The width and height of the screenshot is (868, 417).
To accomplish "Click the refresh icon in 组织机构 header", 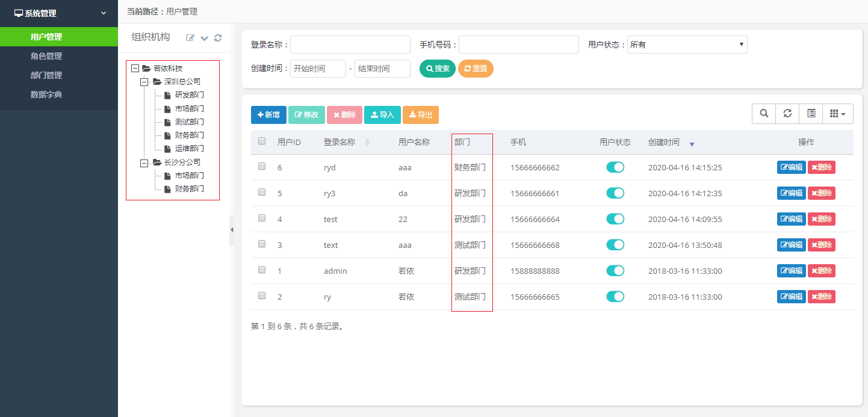I will coord(218,38).
